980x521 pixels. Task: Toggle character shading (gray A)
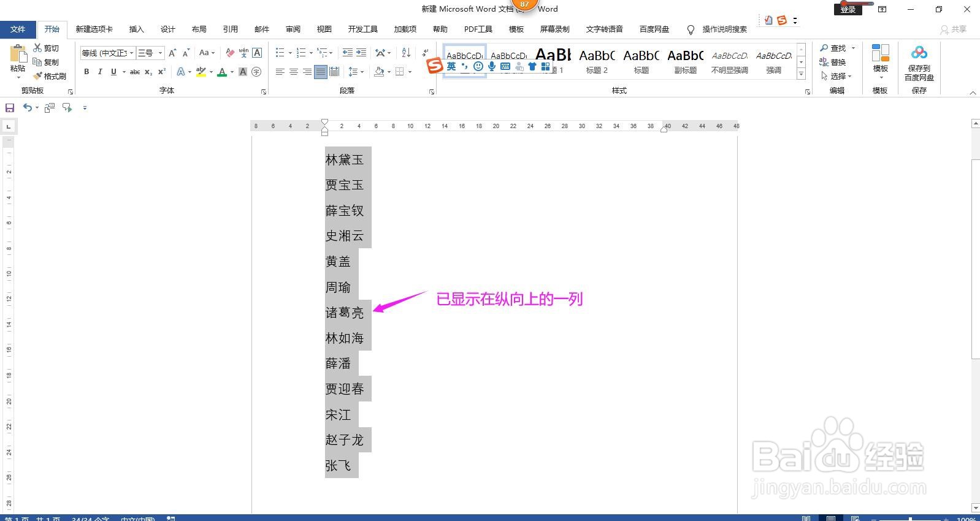pyautogui.click(x=243, y=72)
